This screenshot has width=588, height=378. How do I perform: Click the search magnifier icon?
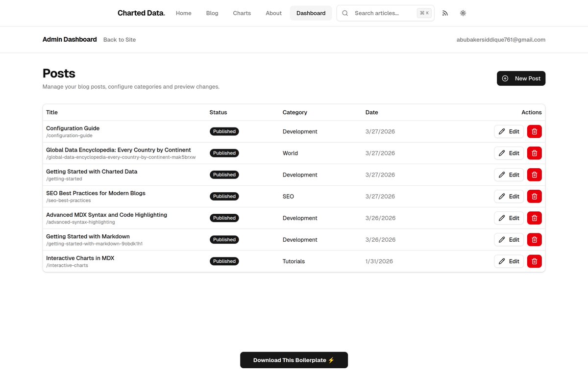pyautogui.click(x=345, y=13)
